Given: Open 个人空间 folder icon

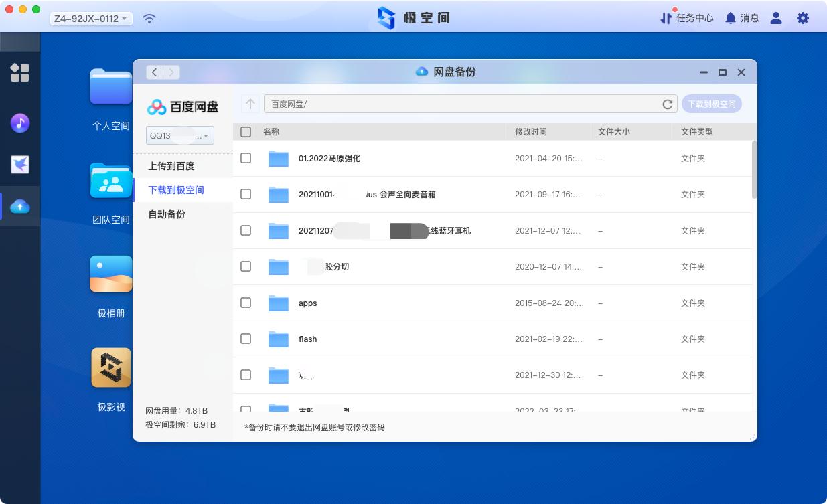Looking at the screenshot, I should [x=110, y=86].
